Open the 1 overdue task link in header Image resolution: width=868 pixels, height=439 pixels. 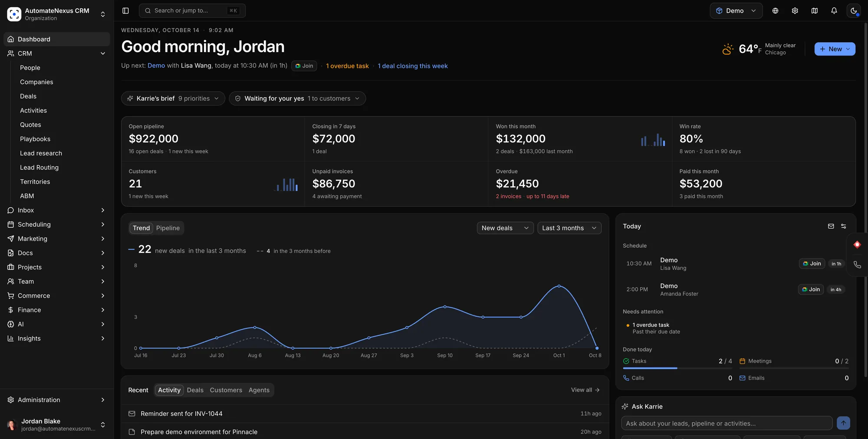coord(347,66)
